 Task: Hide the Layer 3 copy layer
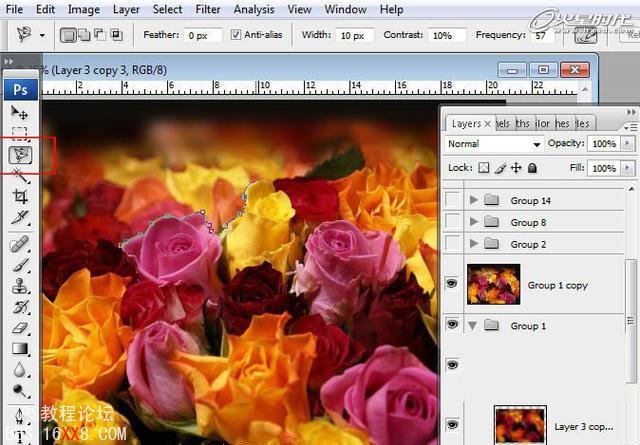pyautogui.click(x=452, y=425)
